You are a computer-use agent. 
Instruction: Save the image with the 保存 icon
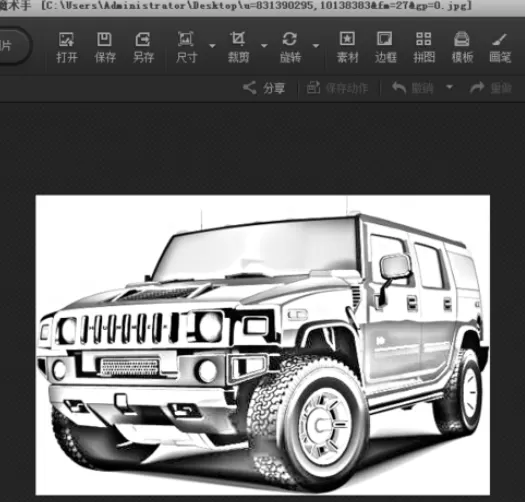(105, 48)
